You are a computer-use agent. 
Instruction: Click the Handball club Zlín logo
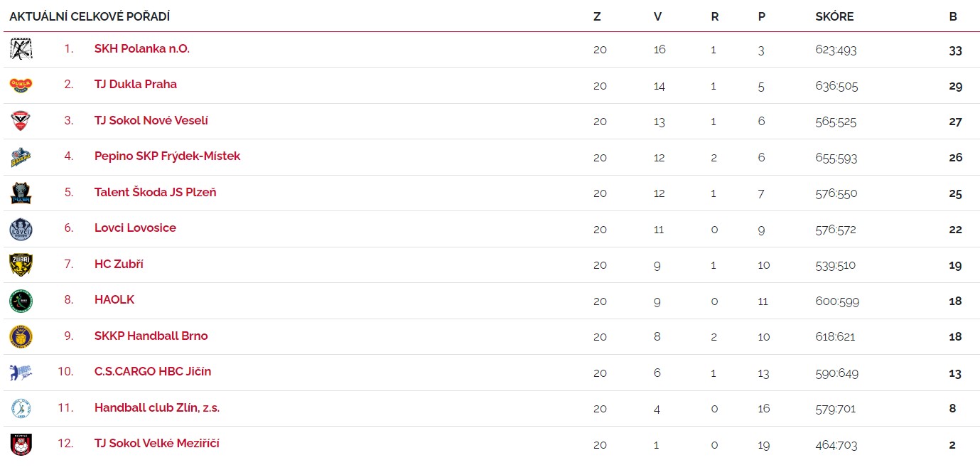tap(21, 408)
